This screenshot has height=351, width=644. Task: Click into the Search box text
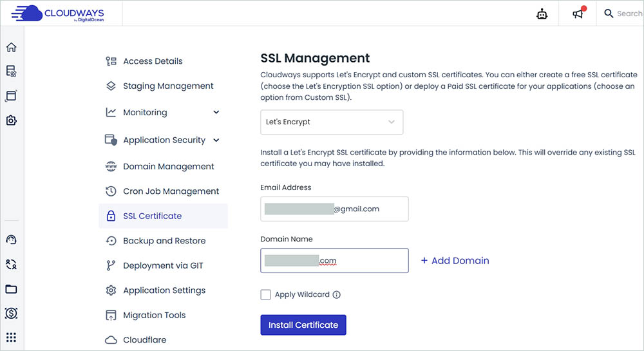[x=630, y=14]
